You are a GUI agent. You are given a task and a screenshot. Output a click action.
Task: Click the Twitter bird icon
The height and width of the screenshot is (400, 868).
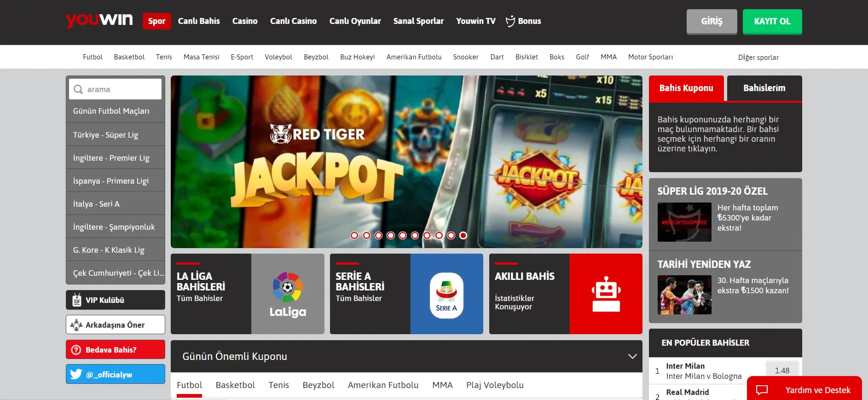click(x=76, y=374)
